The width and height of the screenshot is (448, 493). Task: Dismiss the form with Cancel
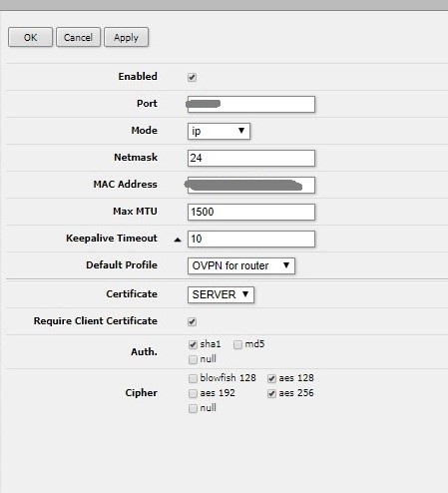point(78,37)
